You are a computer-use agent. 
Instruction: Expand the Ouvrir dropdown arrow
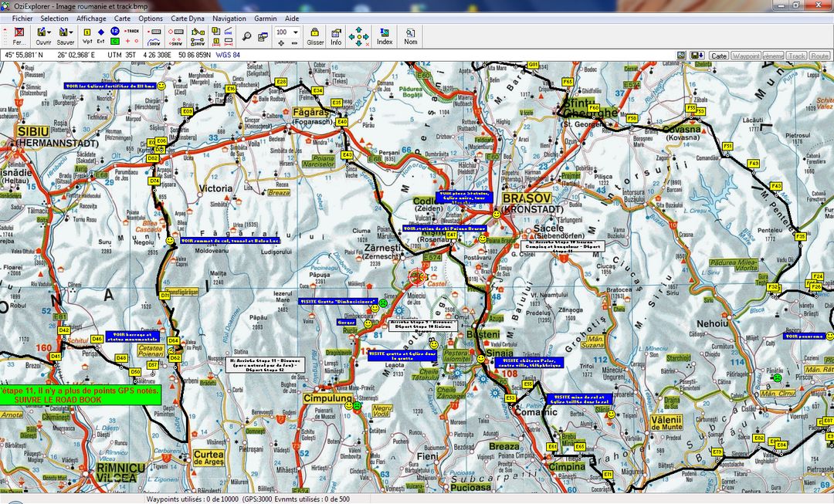tap(49, 33)
